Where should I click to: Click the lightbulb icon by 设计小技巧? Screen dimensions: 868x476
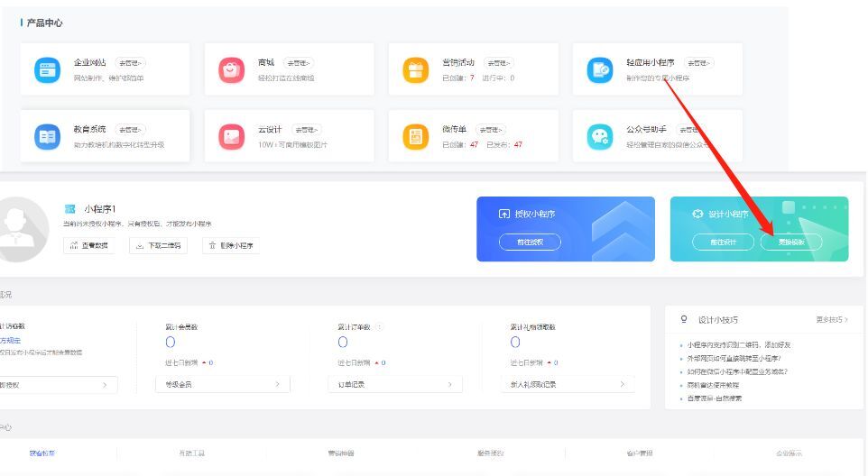tap(684, 319)
